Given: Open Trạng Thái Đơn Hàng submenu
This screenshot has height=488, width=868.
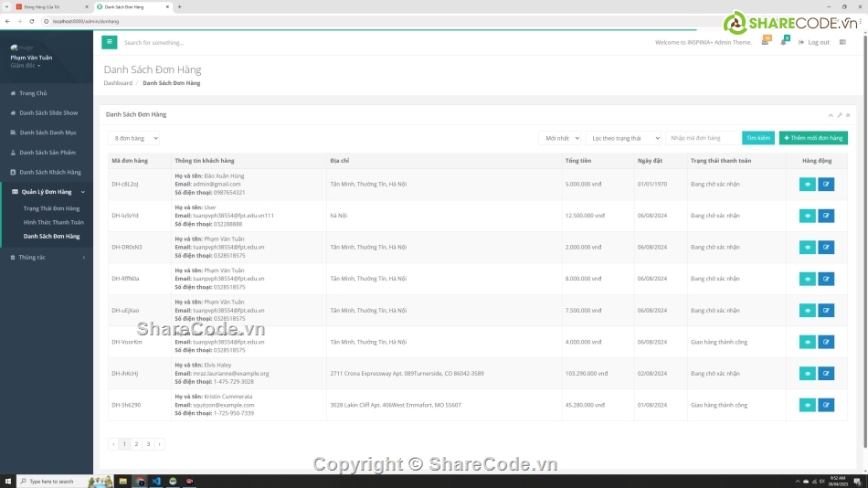Looking at the screenshot, I should coord(51,208).
